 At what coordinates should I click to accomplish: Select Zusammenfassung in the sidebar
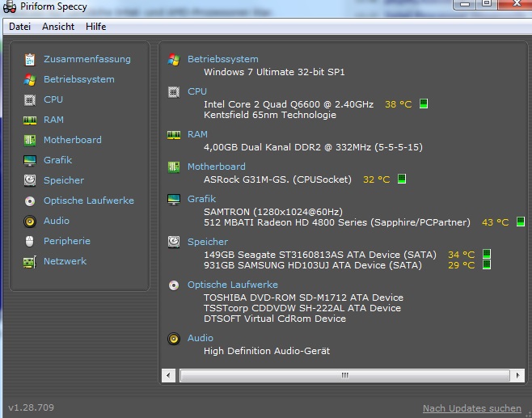[x=87, y=59]
